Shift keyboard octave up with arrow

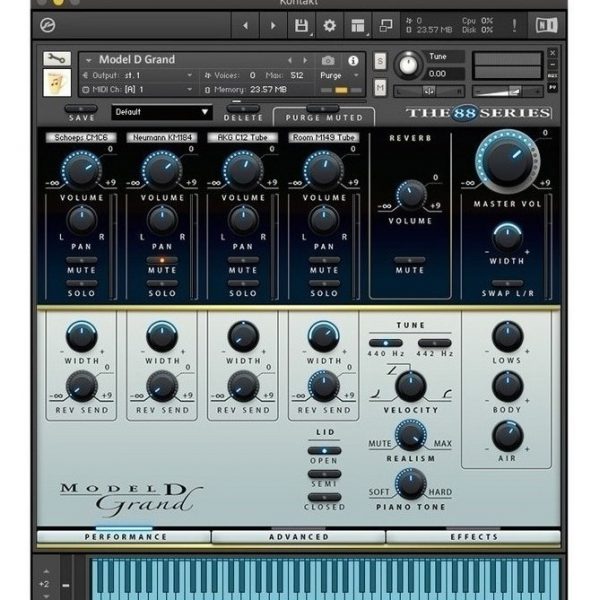46,571
